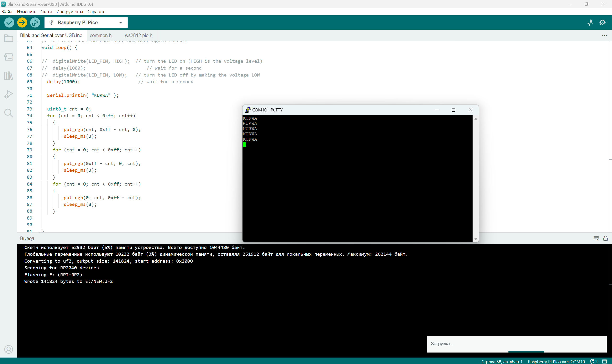This screenshot has width=612, height=364.
Task: Clear output panel using lines icon
Action: point(596,238)
